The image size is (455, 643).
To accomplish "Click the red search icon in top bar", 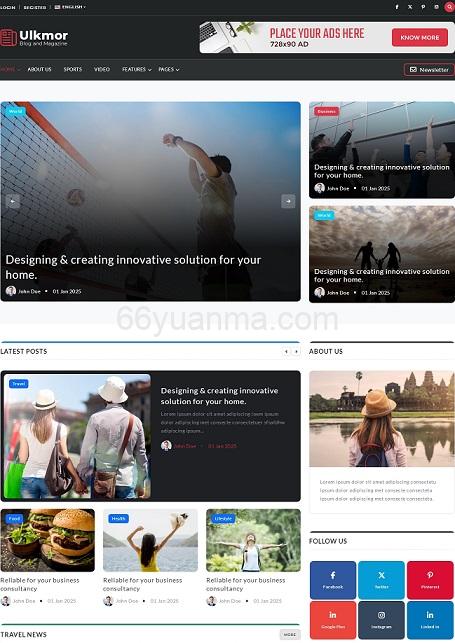I will (x=450, y=7).
